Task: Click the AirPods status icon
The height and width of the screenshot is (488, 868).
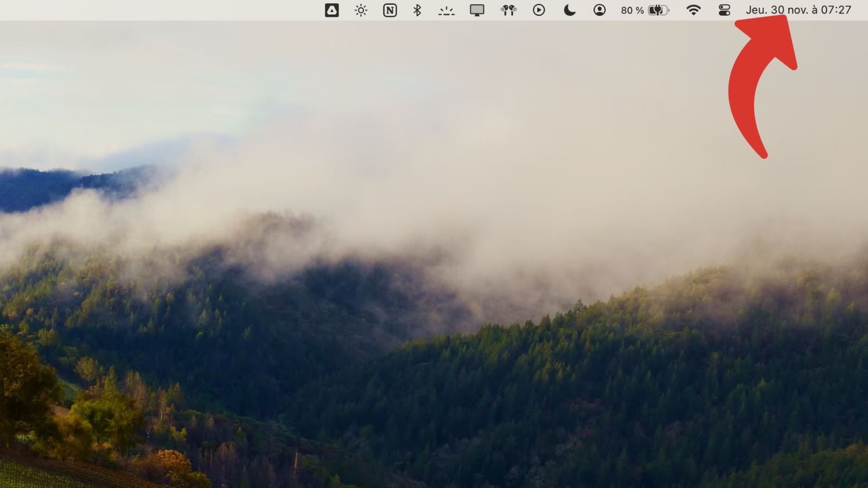Action: (507, 10)
